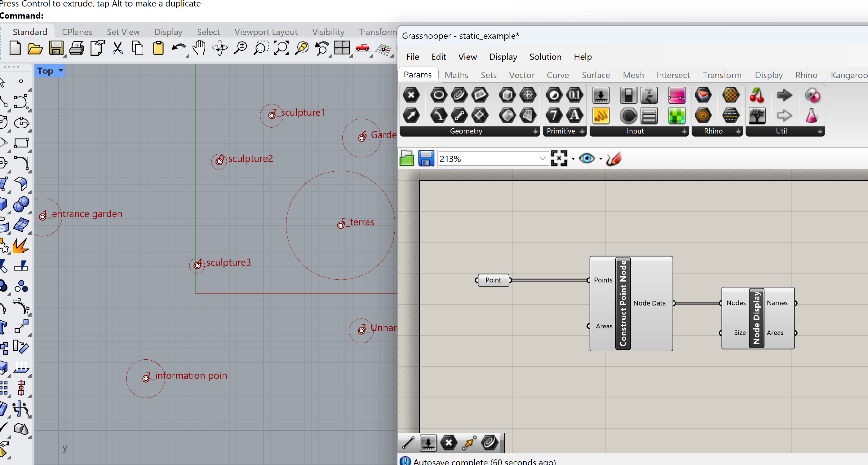This screenshot has width=868, height=465.
Task: Select the Pan hand tool
Action: point(199,48)
